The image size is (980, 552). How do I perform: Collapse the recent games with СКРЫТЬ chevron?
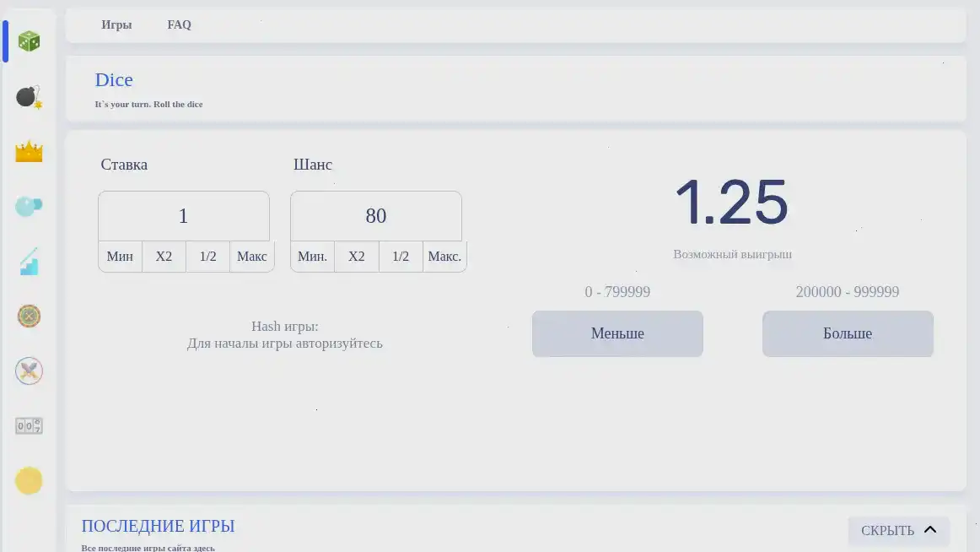[898, 530]
